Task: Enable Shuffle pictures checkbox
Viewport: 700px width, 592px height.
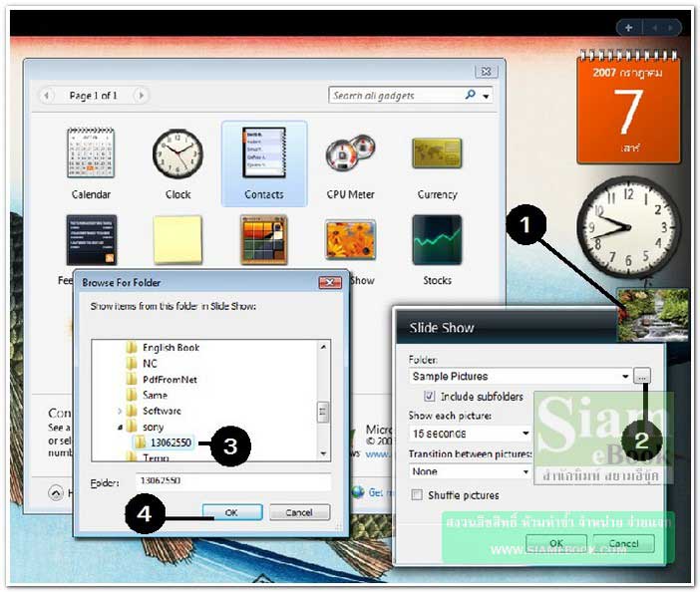Action: (x=417, y=495)
